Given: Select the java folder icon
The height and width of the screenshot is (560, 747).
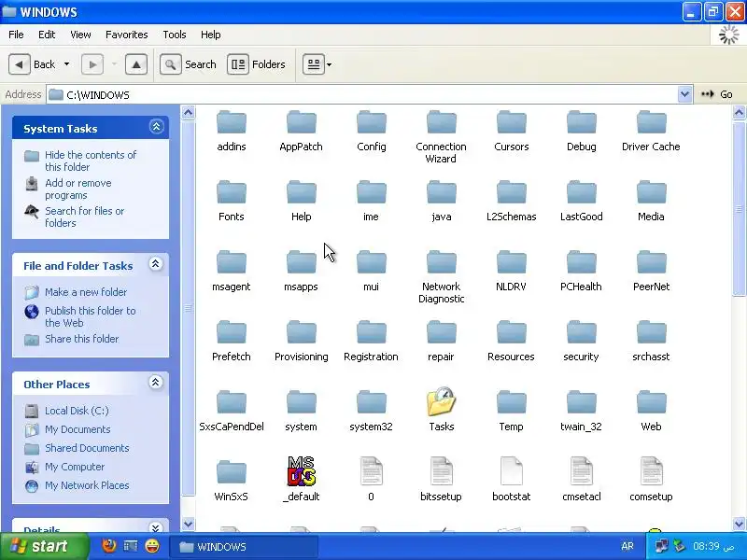Looking at the screenshot, I should click(x=441, y=192).
